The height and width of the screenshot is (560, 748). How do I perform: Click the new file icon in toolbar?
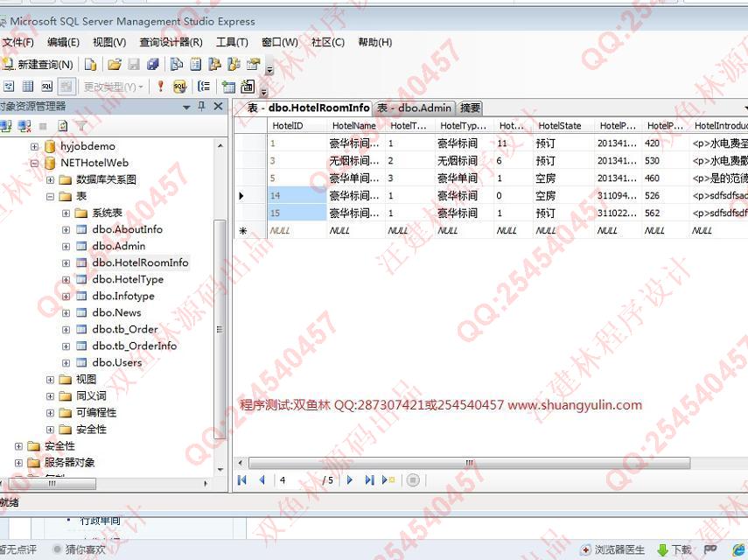coord(90,64)
